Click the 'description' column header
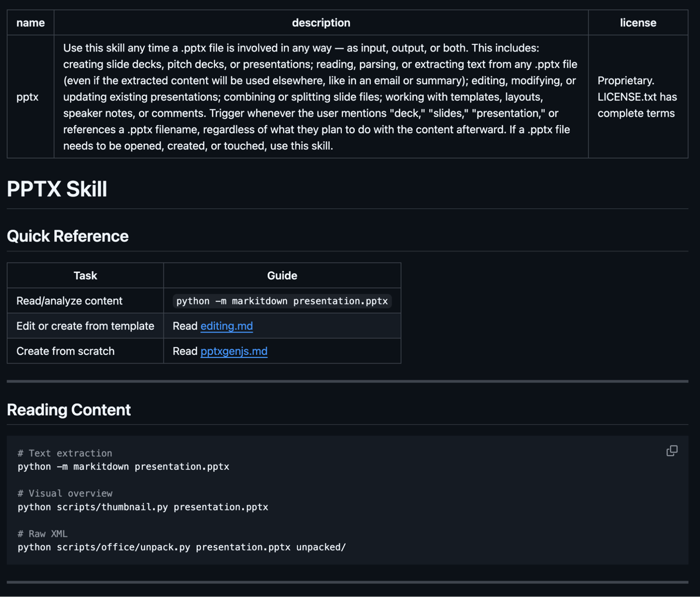700x597 pixels. [x=321, y=23]
